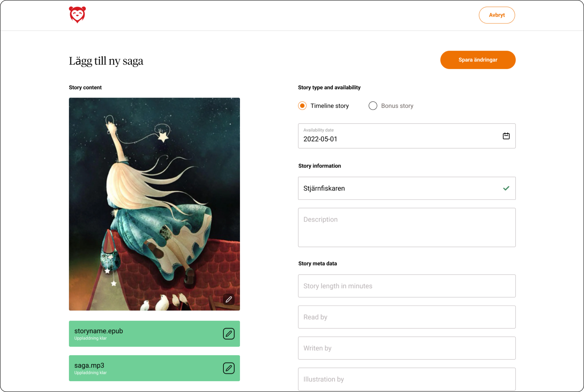Select the Bonus story radio button
Screen dimensions: 584x392
coord(373,106)
